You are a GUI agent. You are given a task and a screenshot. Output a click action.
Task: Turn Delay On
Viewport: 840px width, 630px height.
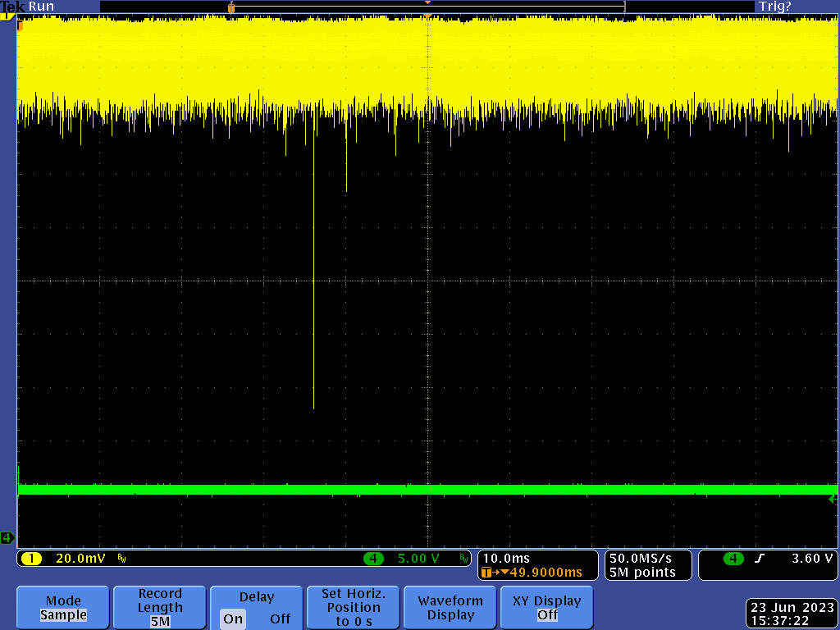point(233,619)
